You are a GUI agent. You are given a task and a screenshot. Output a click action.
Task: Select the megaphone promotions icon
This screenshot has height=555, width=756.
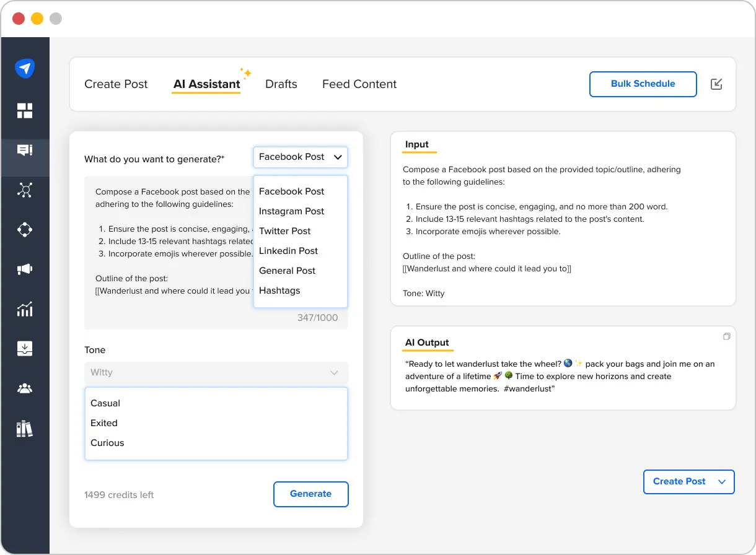pos(25,269)
